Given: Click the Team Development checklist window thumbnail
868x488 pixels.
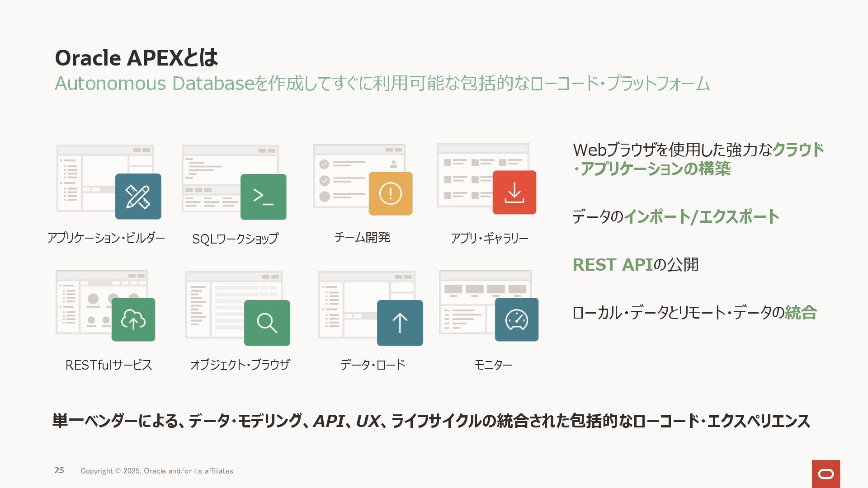Looking at the screenshot, I should coord(359,176).
